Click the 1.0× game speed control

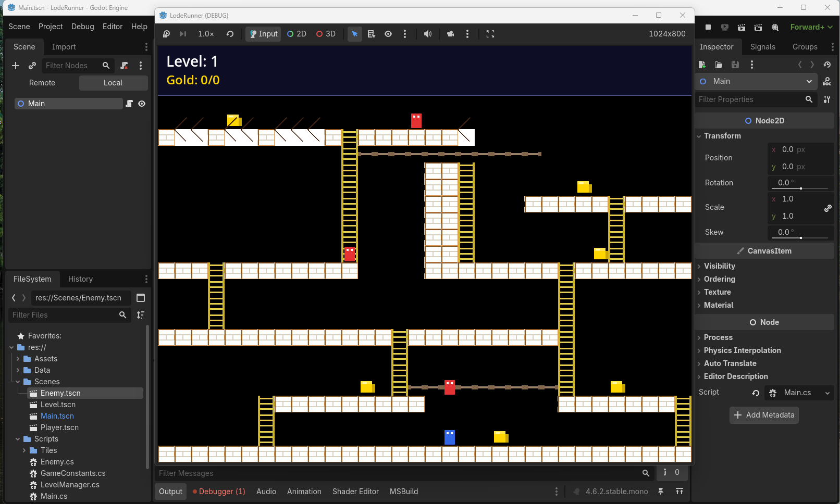coord(206,34)
